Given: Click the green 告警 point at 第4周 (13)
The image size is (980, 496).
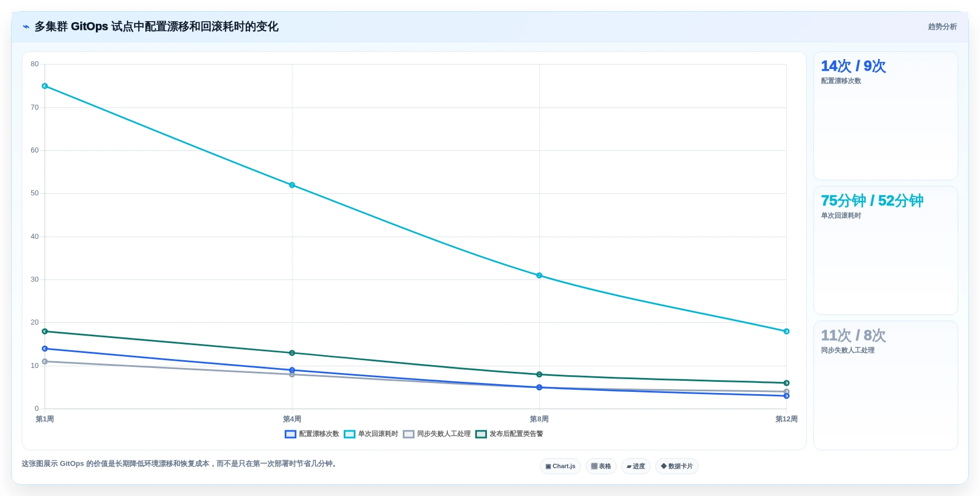Looking at the screenshot, I should pyautogui.click(x=292, y=353).
